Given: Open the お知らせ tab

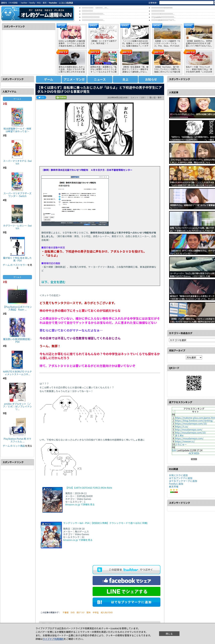Looking at the screenshot, I should click(151, 79).
